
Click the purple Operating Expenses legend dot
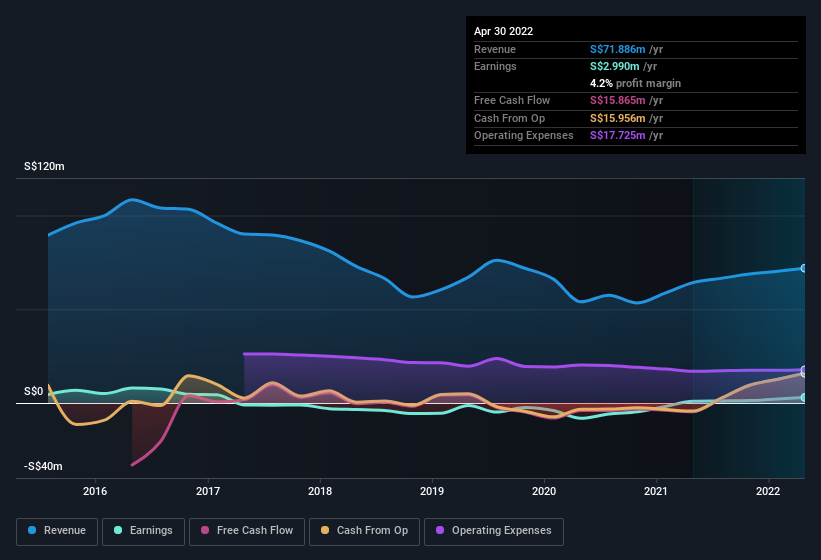[x=440, y=531]
